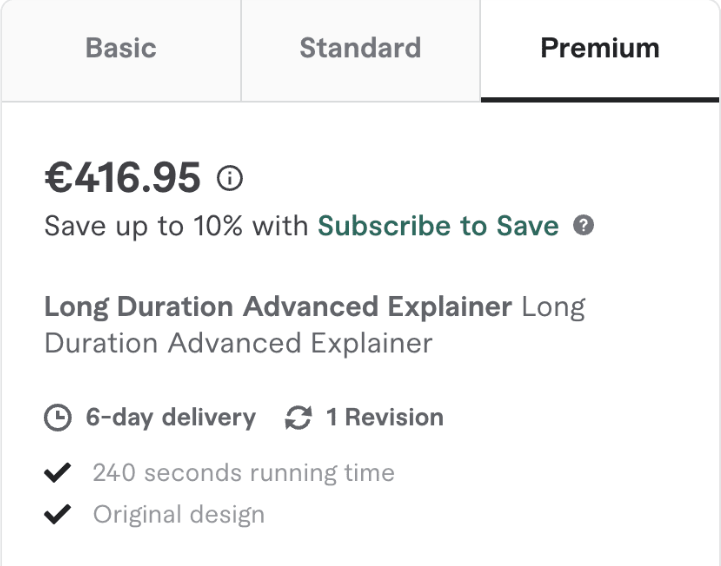Screen dimensions: 721x566
Task: Click the 6-day delivery label
Action: pos(170,417)
